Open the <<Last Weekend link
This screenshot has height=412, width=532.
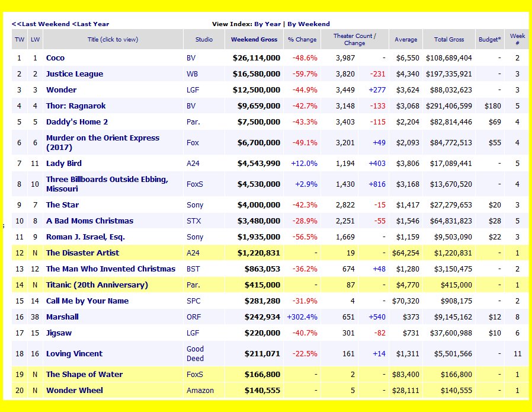(41, 24)
